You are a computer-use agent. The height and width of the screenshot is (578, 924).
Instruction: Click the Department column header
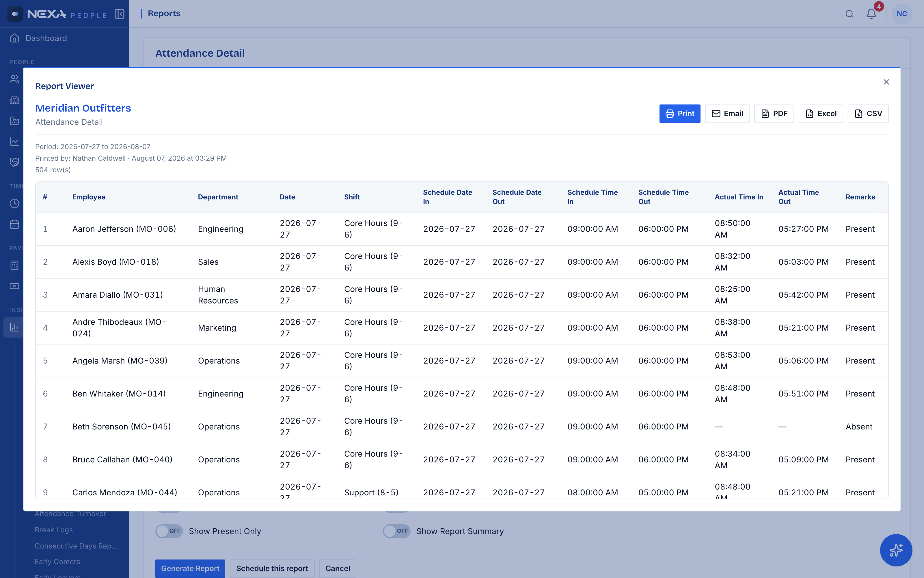218,197
